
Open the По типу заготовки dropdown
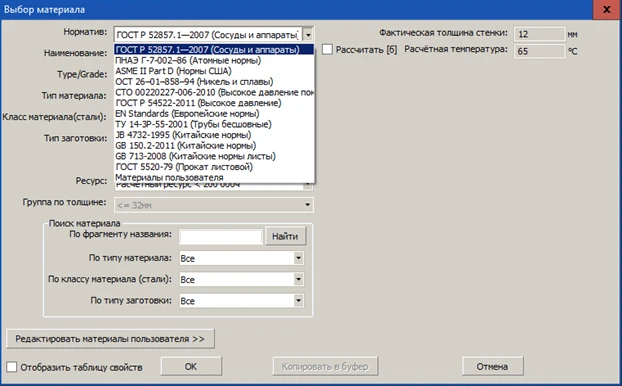298,301
